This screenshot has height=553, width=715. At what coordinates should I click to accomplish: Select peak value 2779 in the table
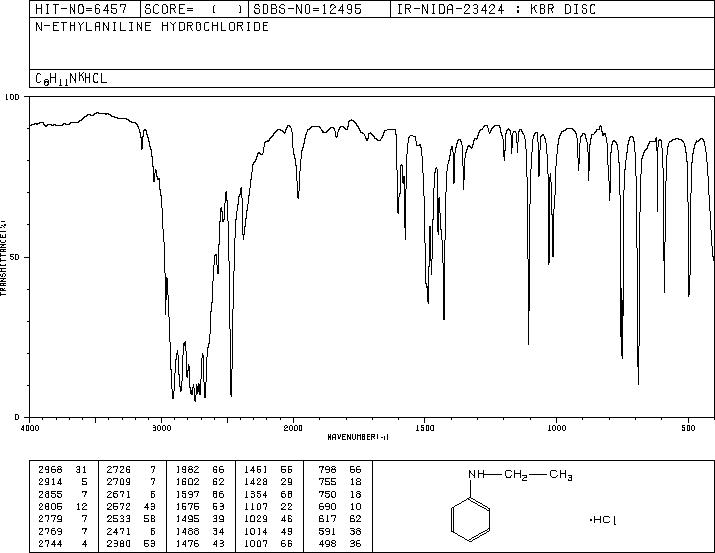pos(50,519)
